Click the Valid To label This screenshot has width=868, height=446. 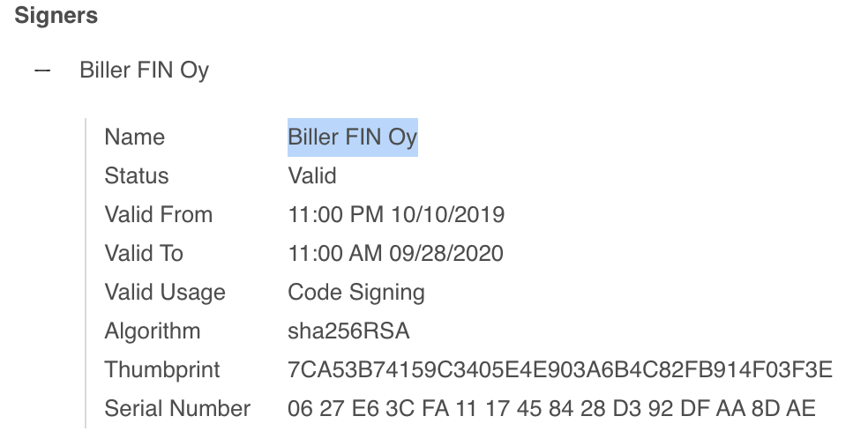click(144, 254)
